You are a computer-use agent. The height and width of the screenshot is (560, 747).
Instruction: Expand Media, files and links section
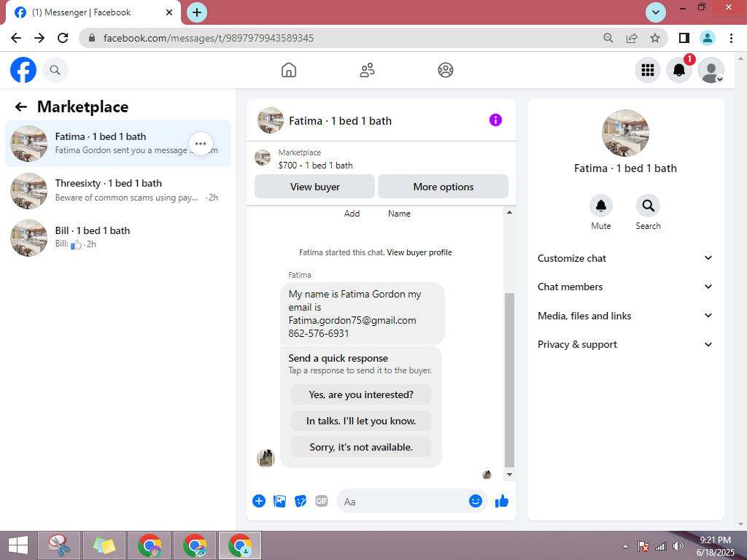click(625, 316)
